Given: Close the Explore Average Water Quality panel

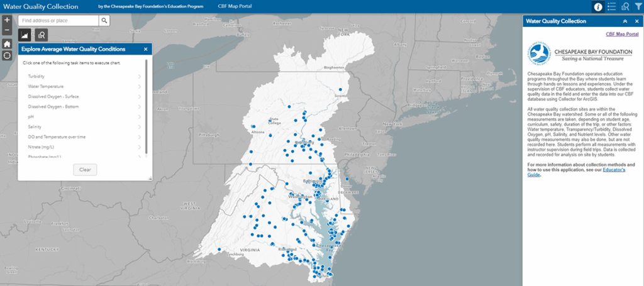Looking at the screenshot, I should coord(146,49).
